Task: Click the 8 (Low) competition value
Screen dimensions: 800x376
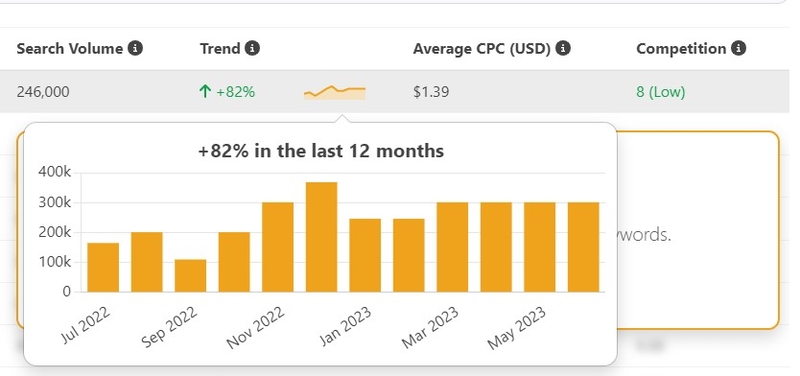Action: coord(661,92)
